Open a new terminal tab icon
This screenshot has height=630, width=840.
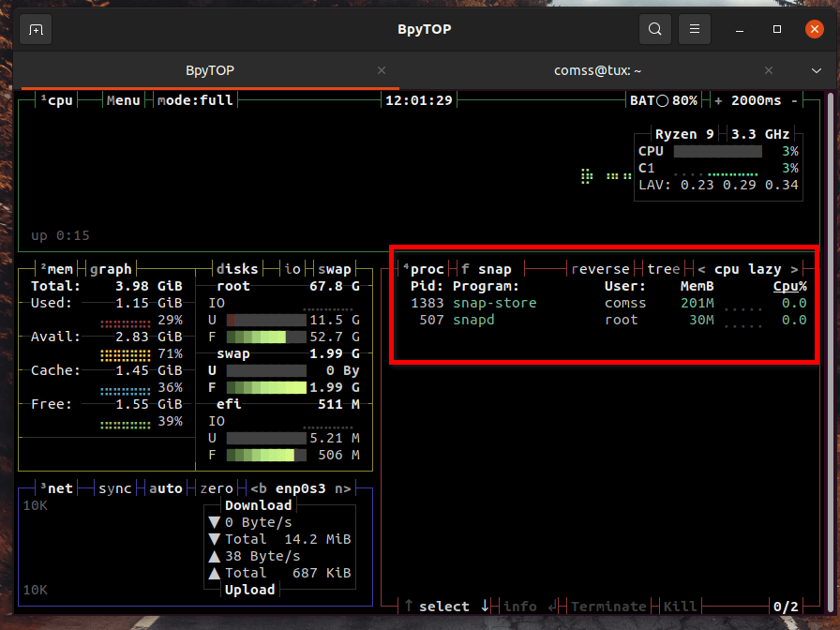tap(36, 29)
